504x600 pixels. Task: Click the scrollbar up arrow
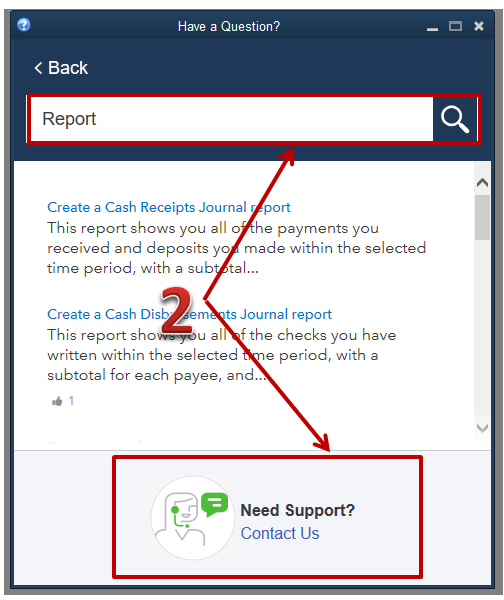[x=482, y=183]
